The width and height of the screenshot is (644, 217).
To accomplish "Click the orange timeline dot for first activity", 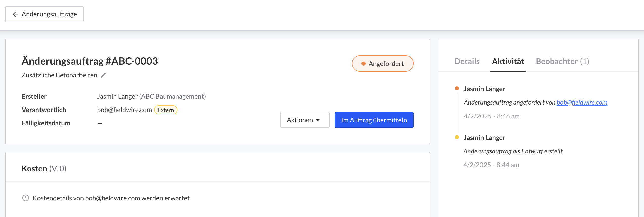I will tap(457, 88).
